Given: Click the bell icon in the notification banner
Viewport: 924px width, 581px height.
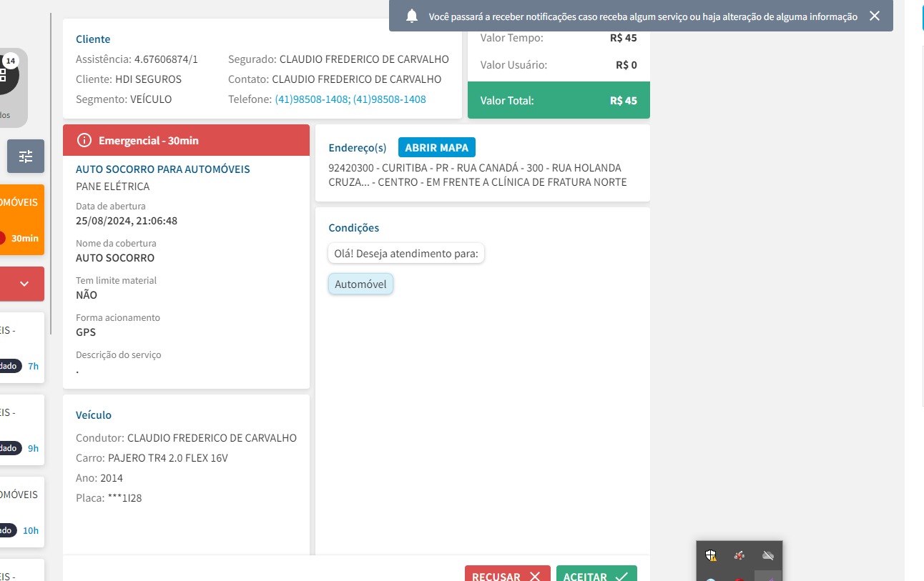Looking at the screenshot, I should click(411, 16).
